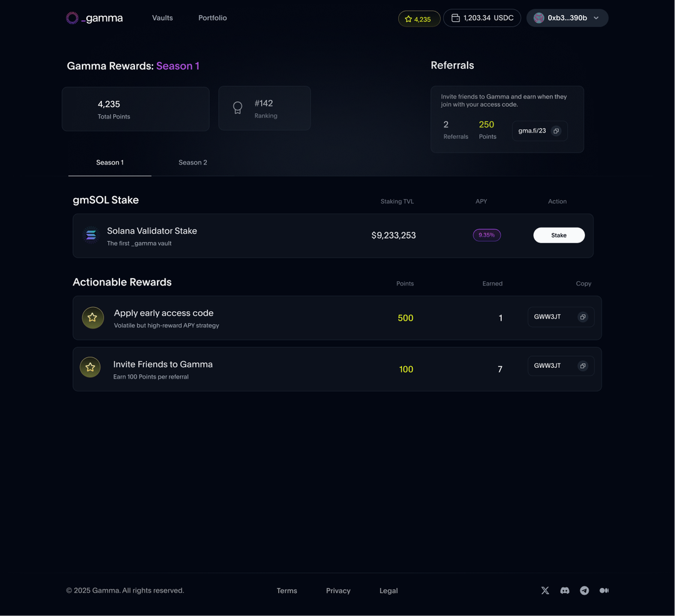Switch to the Season 1 tab
Viewport: 675px width, 616px height.
coord(110,162)
